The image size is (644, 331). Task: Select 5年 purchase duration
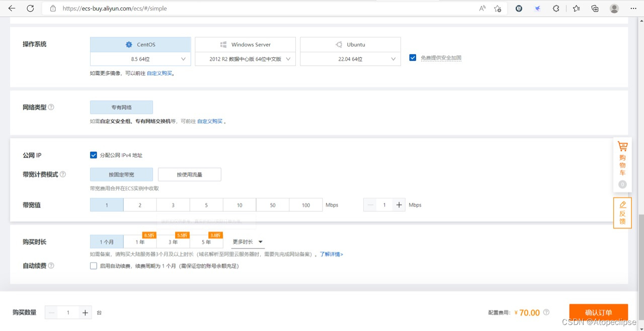[x=206, y=242]
